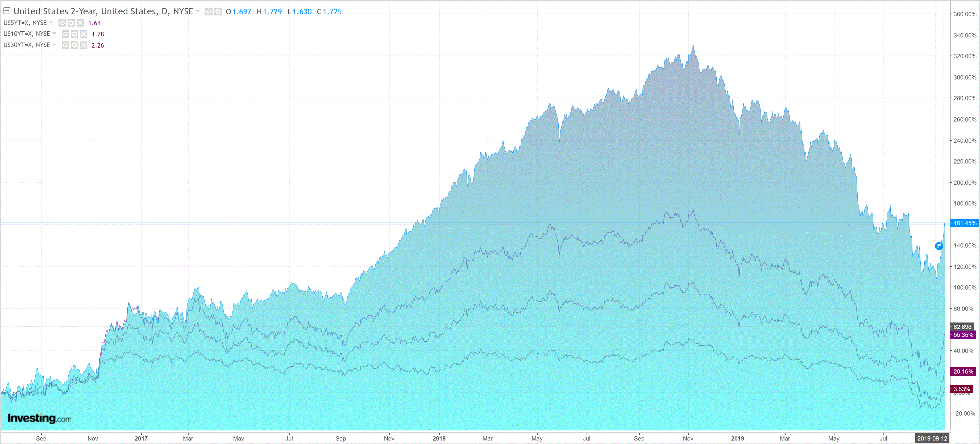Click the 161.45% blue price label
This screenshot has height=444, width=980.
click(964, 223)
